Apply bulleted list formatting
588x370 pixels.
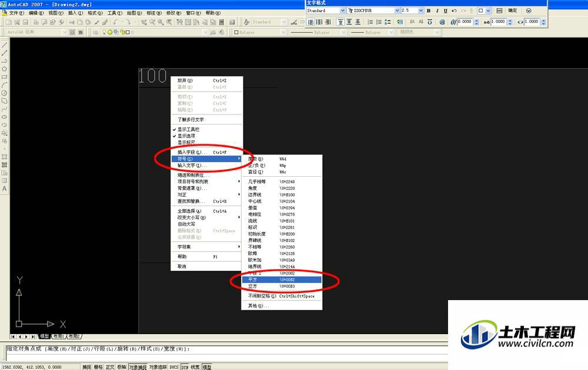(379, 22)
